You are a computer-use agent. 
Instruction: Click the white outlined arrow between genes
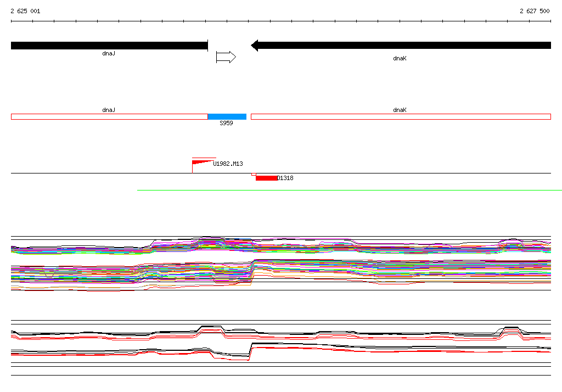(226, 57)
